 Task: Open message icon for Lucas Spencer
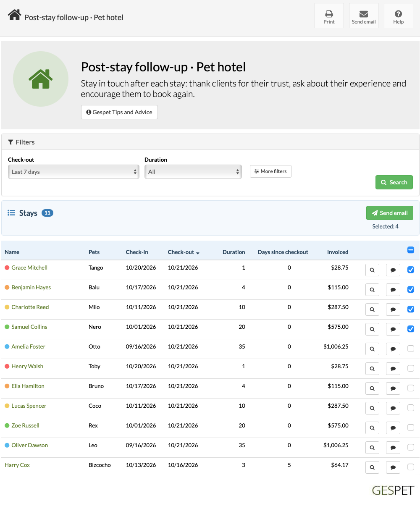393,408
